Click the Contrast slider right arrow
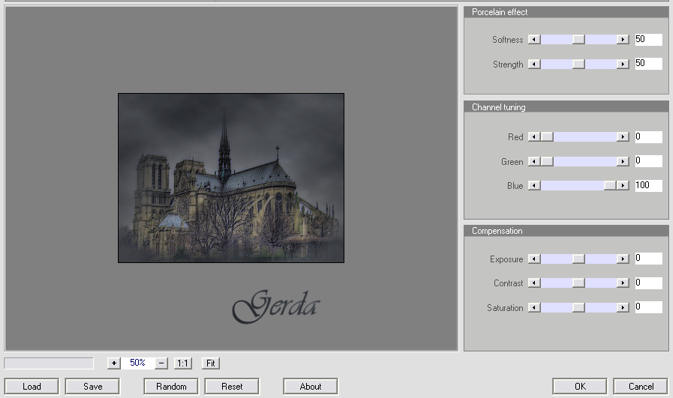The height and width of the screenshot is (398, 673). pyautogui.click(x=623, y=283)
